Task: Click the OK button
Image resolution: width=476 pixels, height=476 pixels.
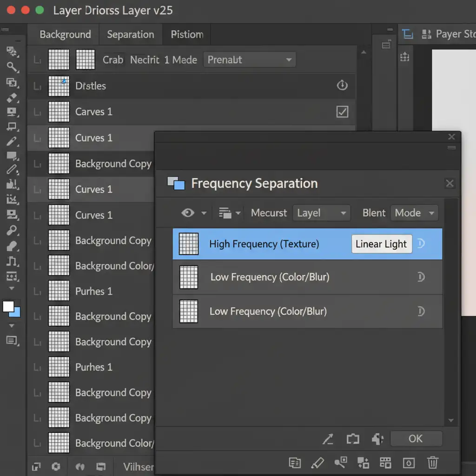Action: coord(416,439)
